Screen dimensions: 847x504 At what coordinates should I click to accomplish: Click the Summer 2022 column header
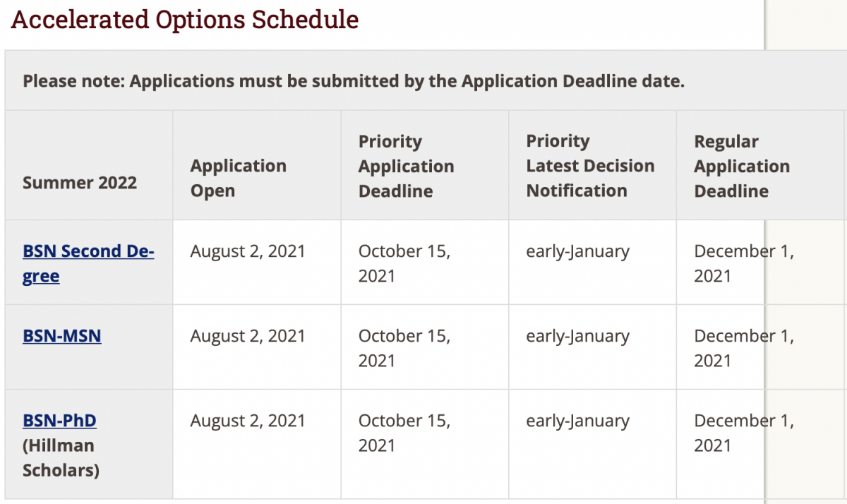[80, 183]
